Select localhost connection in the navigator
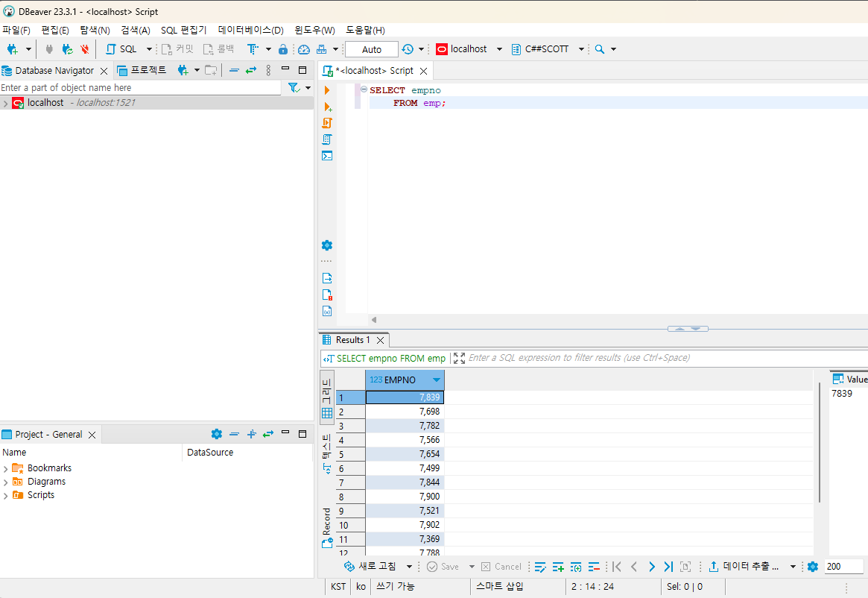868x598 pixels. click(x=45, y=103)
